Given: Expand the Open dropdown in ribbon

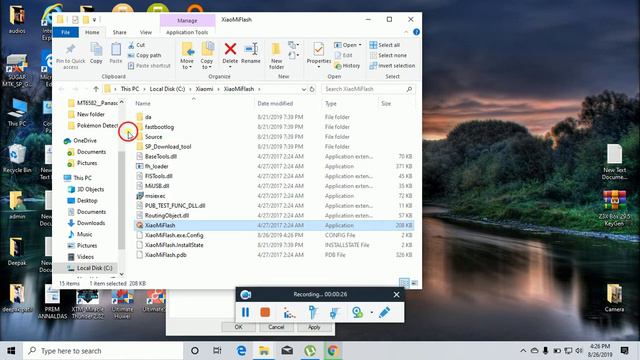Looking at the screenshot, I should (360, 45).
